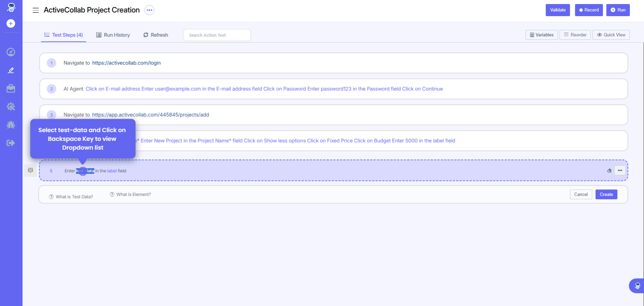The height and width of the screenshot is (306, 644).
Task: Click the Search Action Text field
Action: tap(217, 35)
